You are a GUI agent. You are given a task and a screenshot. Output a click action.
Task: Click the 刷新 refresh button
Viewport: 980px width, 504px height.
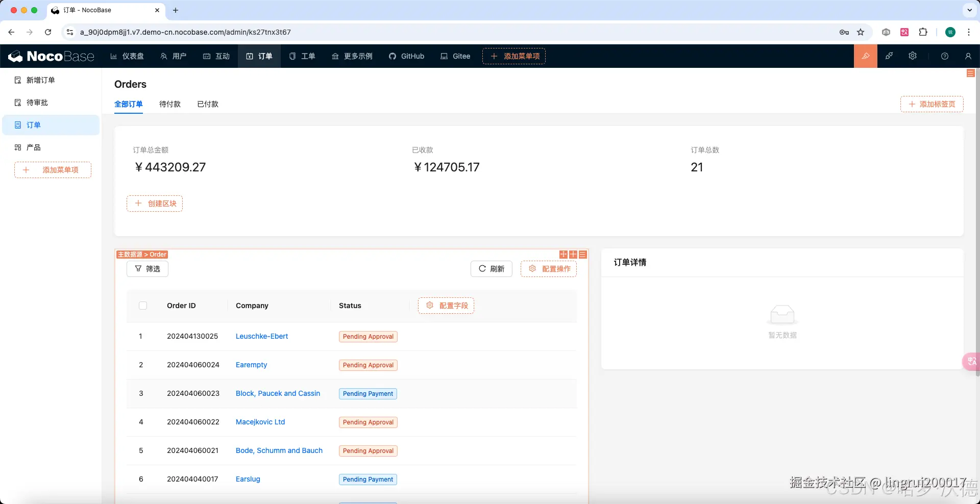(492, 269)
